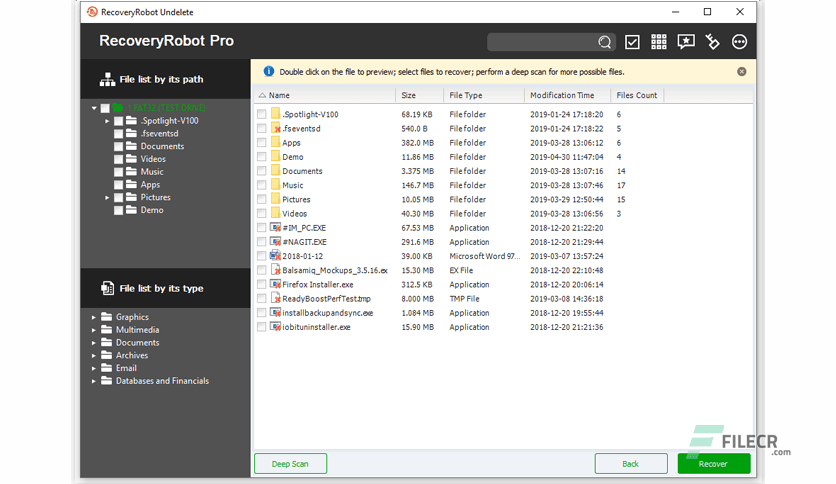836x484 pixels.
Task: Dismiss the yellow tip bar
Action: 742,71
